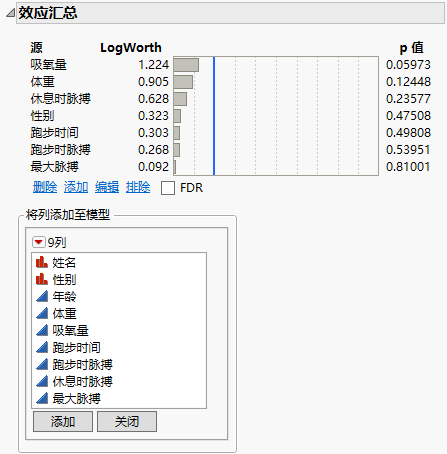Enable the FDR checkbox

click(168, 188)
